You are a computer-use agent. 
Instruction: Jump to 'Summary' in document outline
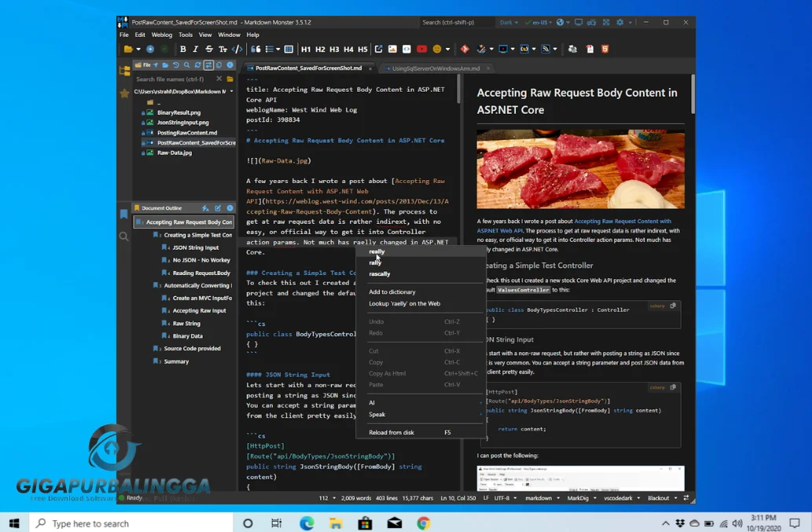coord(176,361)
